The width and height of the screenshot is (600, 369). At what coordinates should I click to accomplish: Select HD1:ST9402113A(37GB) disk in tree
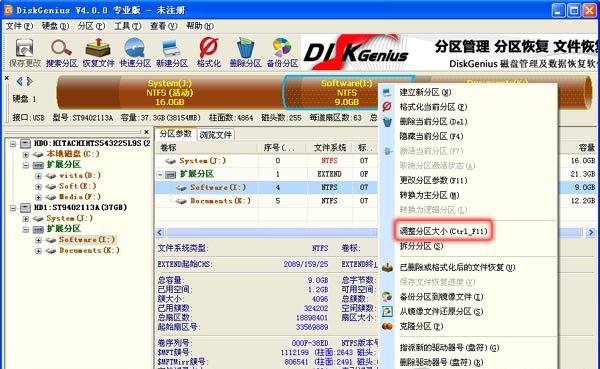coord(80,207)
